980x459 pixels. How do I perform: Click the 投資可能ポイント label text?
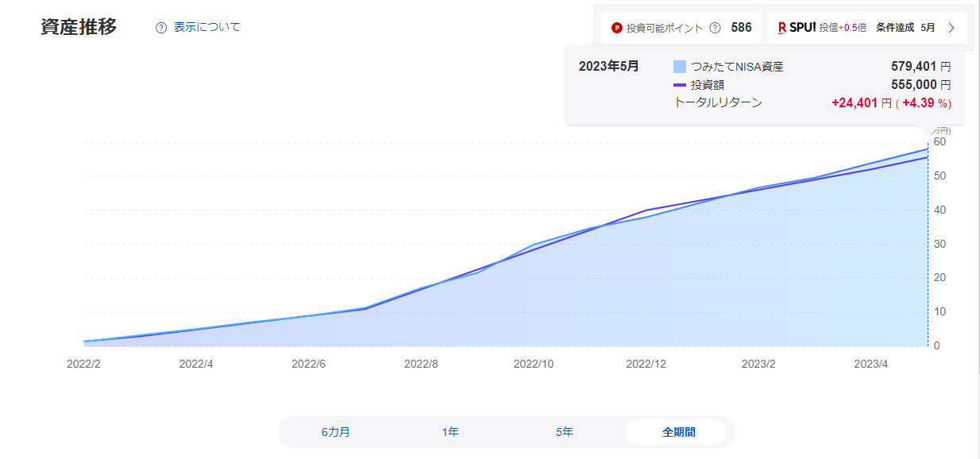coord(665,28)
